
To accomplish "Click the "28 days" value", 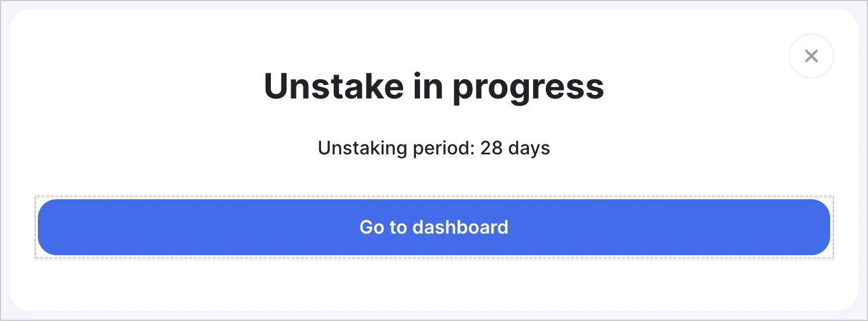I will [515, 148].
